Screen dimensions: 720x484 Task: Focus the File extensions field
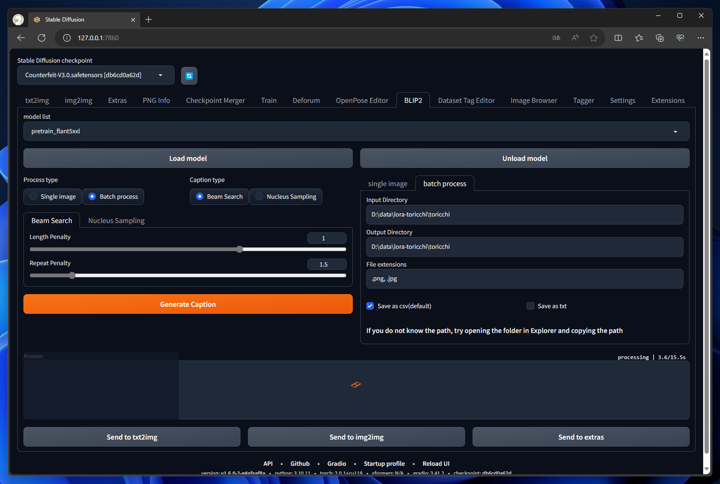[524, 279]
